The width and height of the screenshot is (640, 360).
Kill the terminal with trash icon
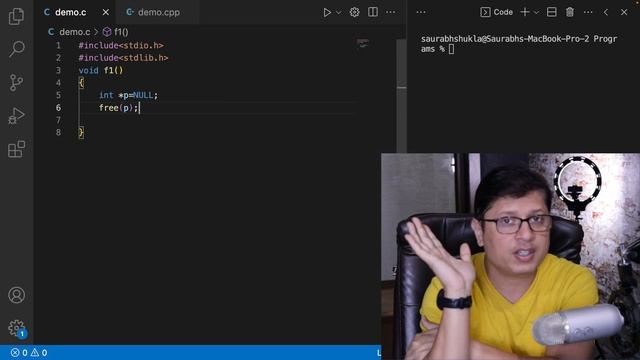pos(570,12)
